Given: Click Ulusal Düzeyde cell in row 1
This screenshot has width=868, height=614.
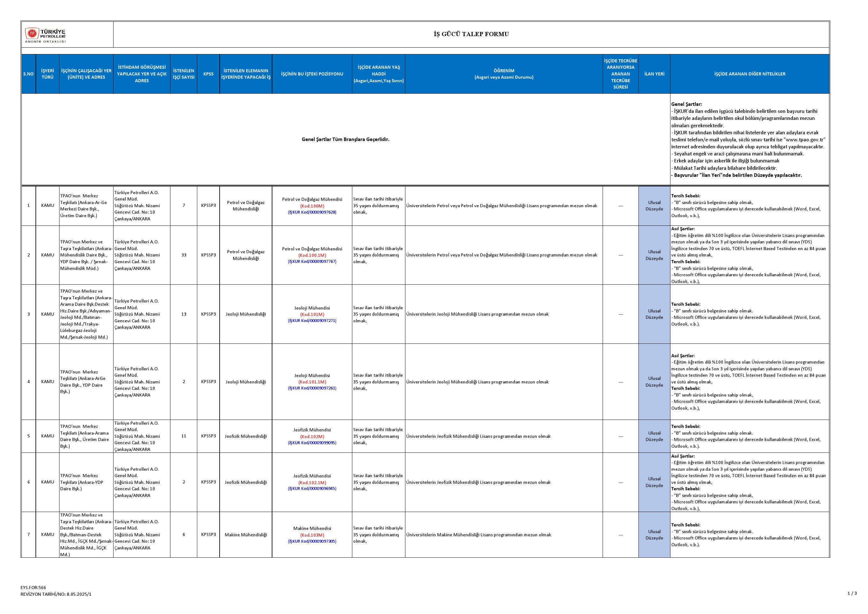Looking at the screenshot, I should point(654,206).
